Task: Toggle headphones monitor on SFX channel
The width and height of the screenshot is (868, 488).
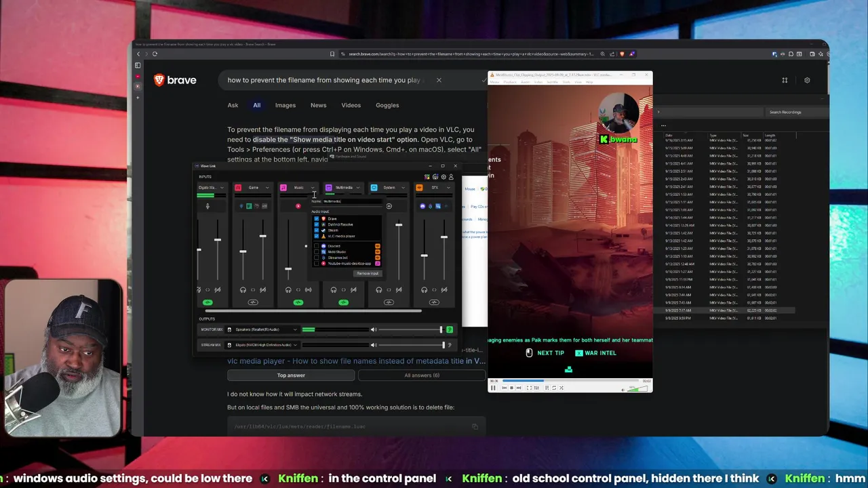Action: [425, 289]
